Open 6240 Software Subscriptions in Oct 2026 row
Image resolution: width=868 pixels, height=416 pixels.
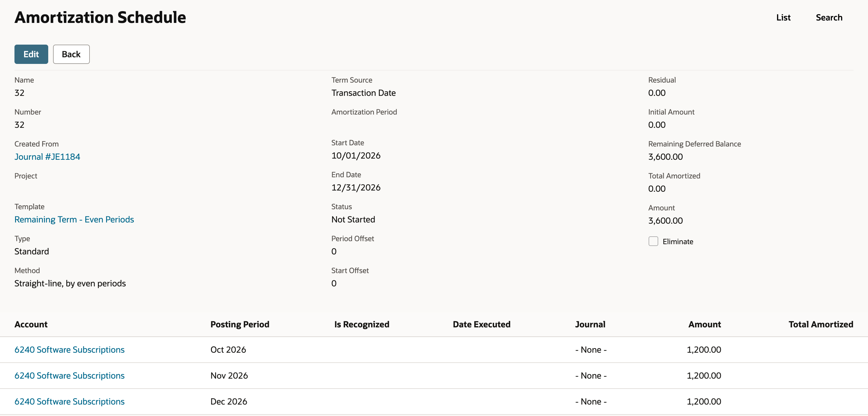[69, 350]
